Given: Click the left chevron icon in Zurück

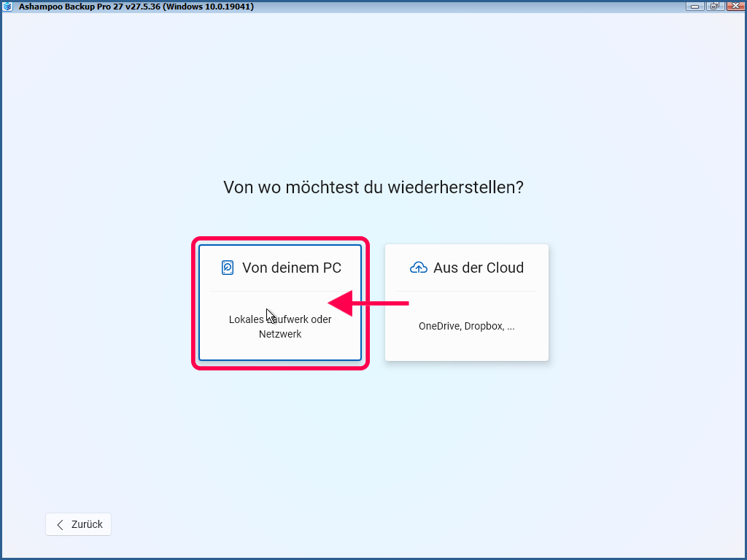Looking at the screenshot, I should point(60,524).
